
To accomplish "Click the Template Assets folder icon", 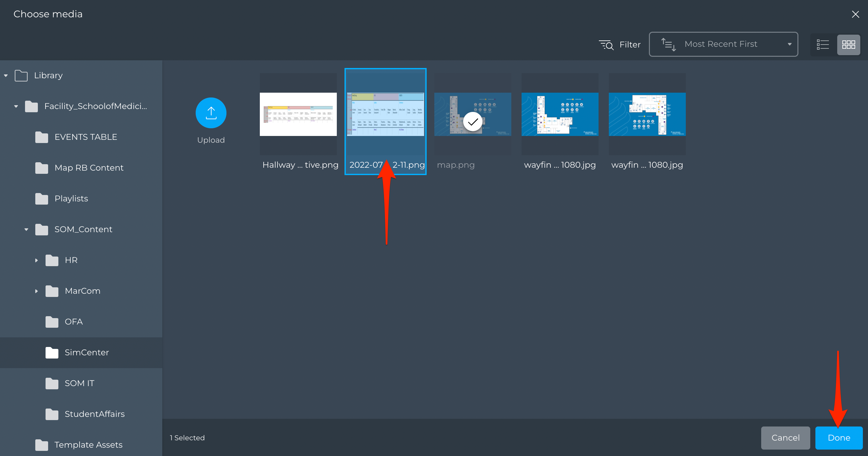I will coord(42,445).
